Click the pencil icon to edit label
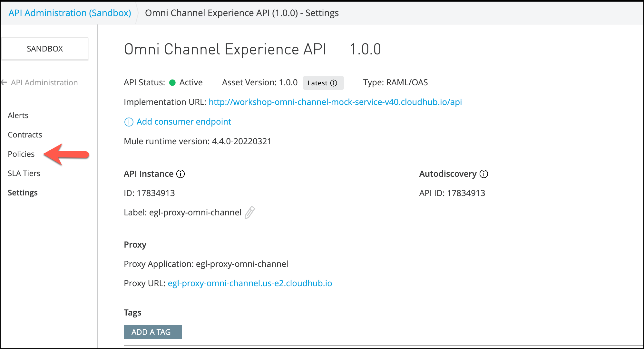Screen dimensions: 644x349 point(250,212)
